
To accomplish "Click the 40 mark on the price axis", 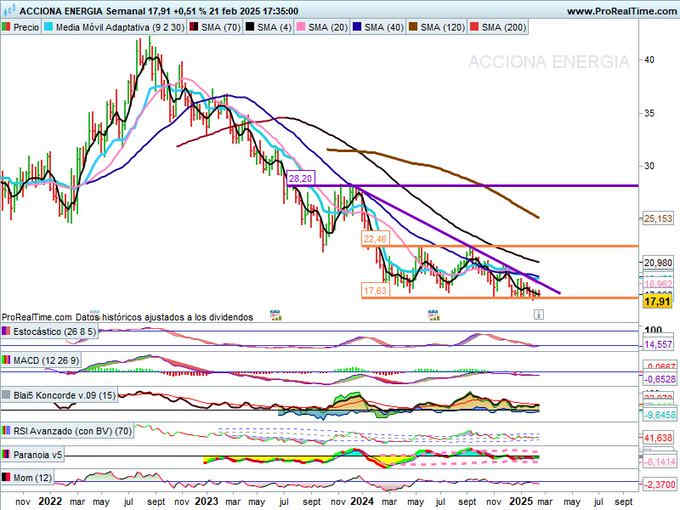I will tap(649, 60).
